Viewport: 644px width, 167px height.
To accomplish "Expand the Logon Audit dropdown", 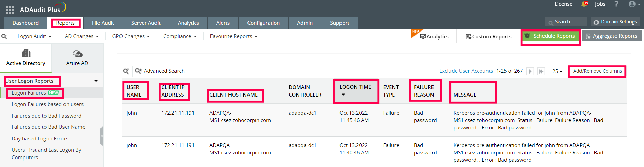I will pyautogui.click(x=34, y=36).
